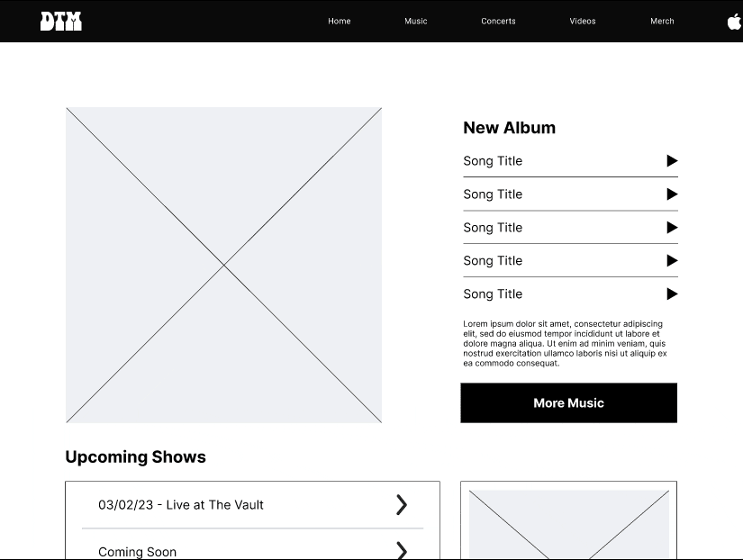Viewport: 743px width, 560px height.
Task: Play the second Song Title track
Action: [672, 194]
